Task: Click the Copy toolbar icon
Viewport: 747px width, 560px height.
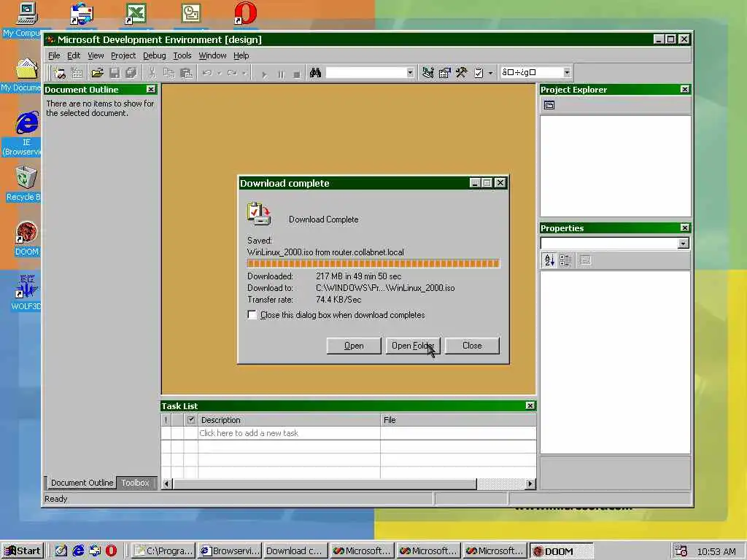Action: pos(169,73)
